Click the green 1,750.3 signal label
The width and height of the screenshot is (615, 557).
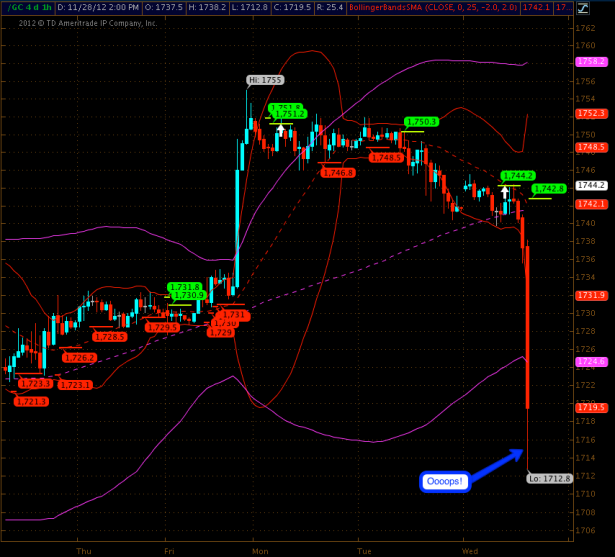pos(421,122)
